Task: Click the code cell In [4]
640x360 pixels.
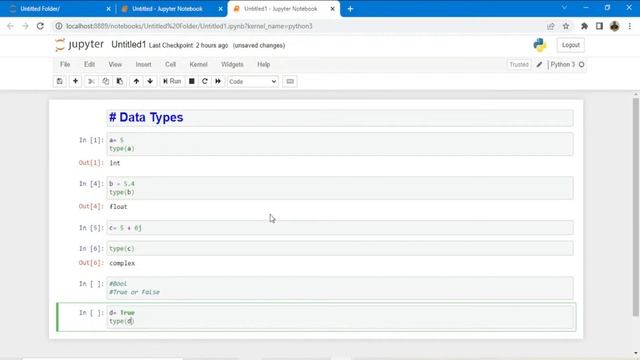Action: (340, 188)
